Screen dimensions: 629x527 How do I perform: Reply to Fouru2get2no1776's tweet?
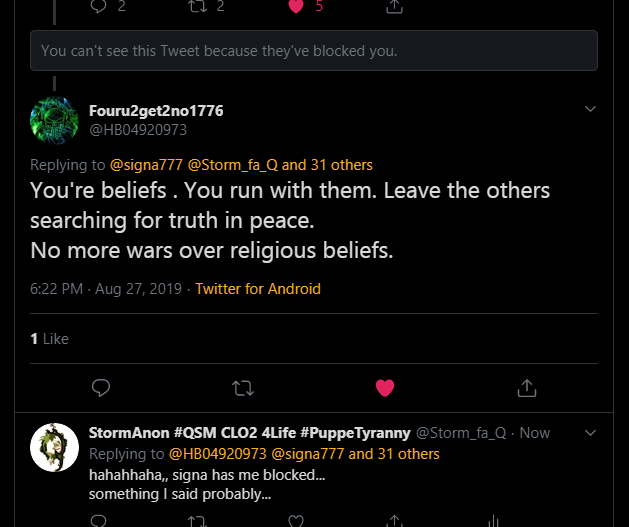click(x=100, y=387)
